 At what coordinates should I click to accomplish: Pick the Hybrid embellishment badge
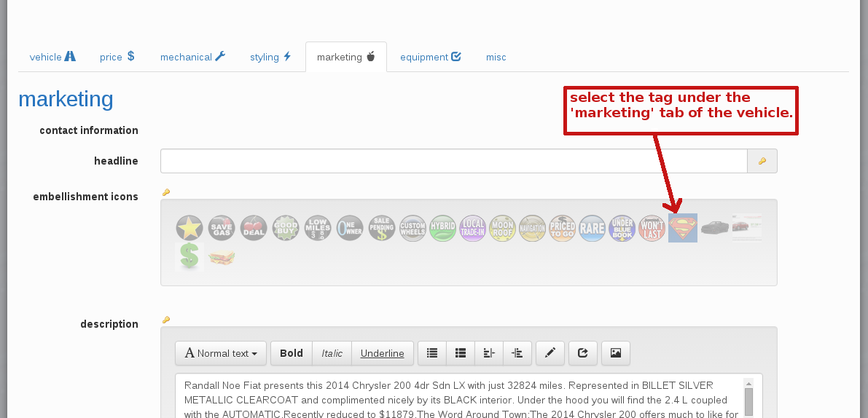(442, 228)
